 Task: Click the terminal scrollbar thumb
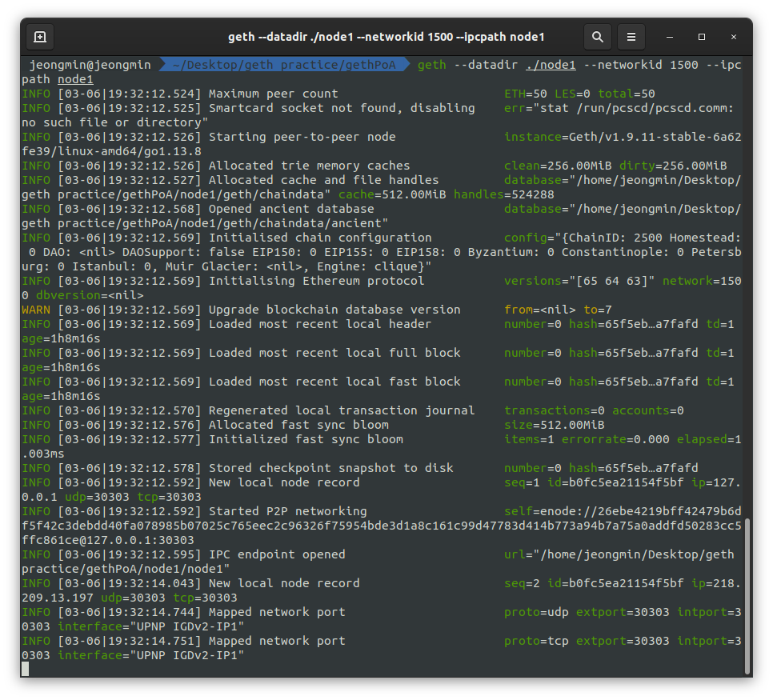tap(747, 597)
